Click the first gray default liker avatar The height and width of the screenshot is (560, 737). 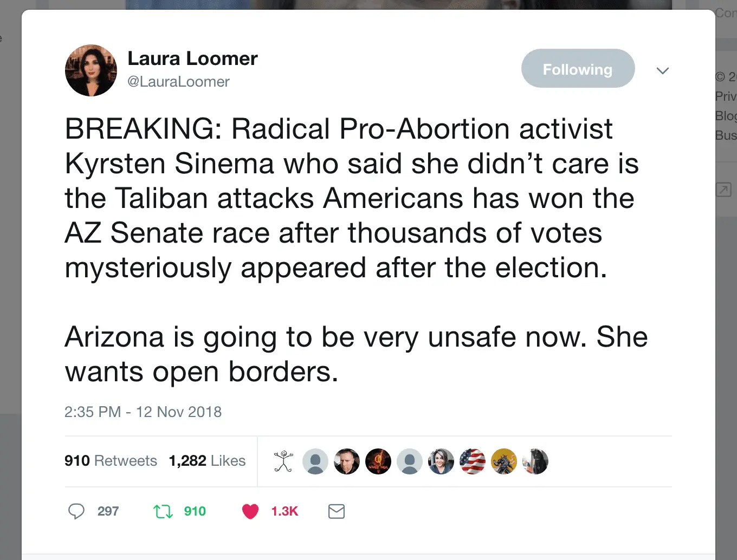click(x=315, y=461)
